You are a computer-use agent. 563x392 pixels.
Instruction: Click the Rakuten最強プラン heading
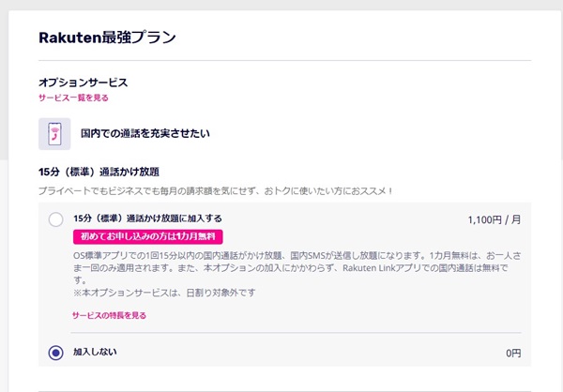click(107, 38)
